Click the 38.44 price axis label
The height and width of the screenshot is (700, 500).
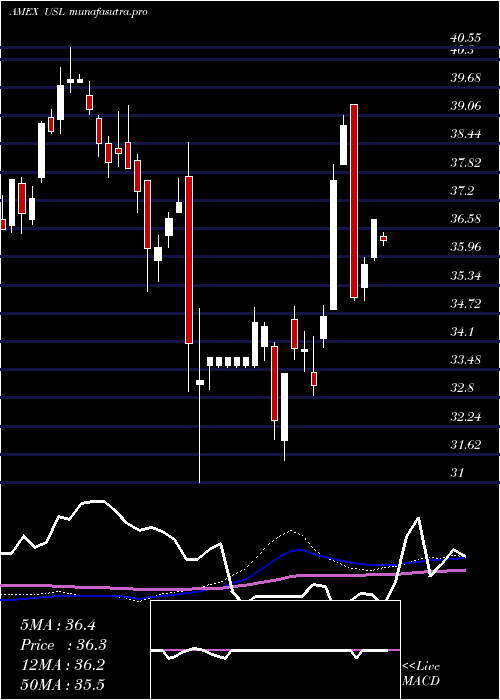pos(466,133)
